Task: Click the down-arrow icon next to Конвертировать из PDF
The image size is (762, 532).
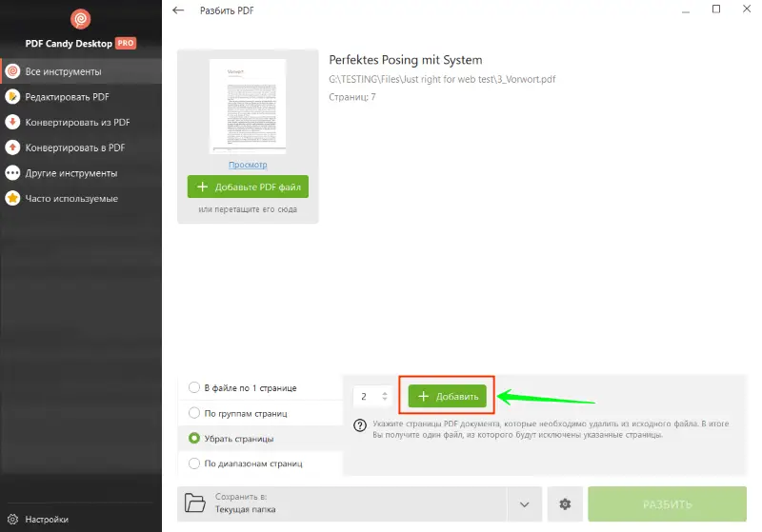Action: click(12, 122)
